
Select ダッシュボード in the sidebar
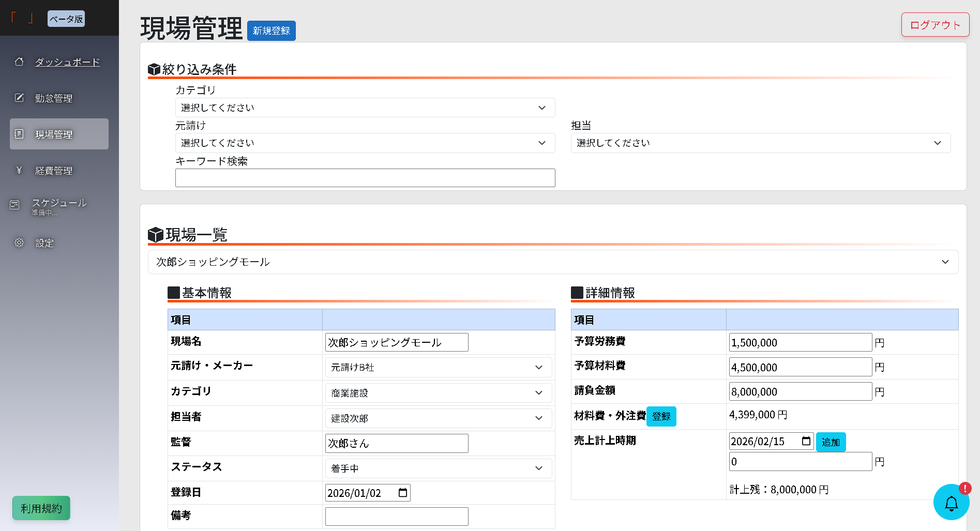coord(67,62)
